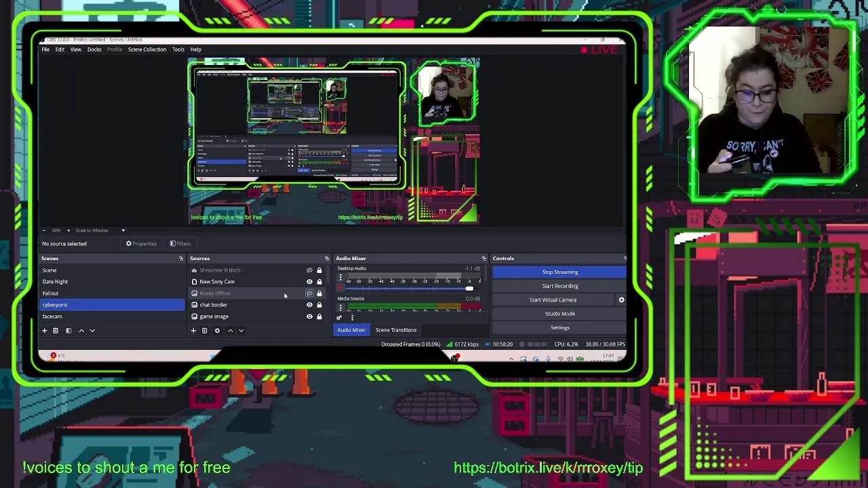Open the Scene Collection menu
Viewport: 868px width, 488px height.
(147, 49)
